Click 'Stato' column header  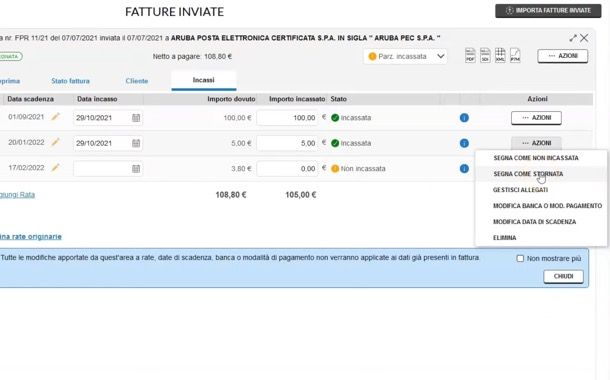[x=338, y=99]
